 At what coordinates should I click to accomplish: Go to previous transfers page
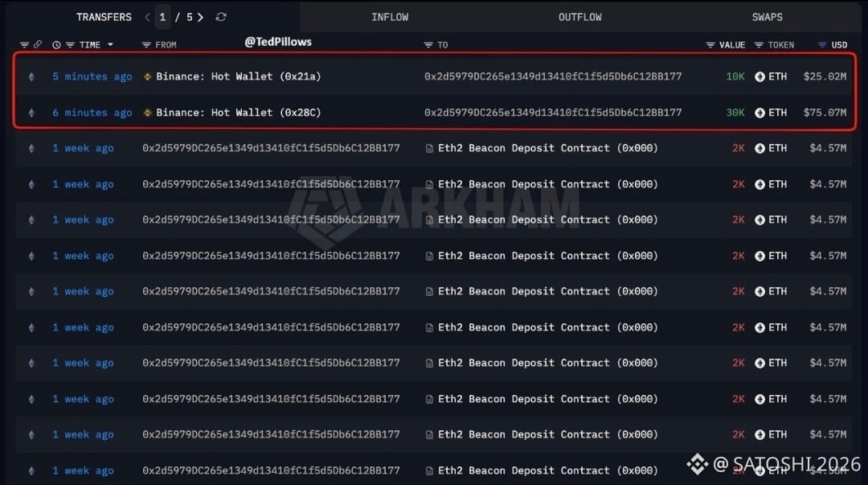(x=147, y=17)
